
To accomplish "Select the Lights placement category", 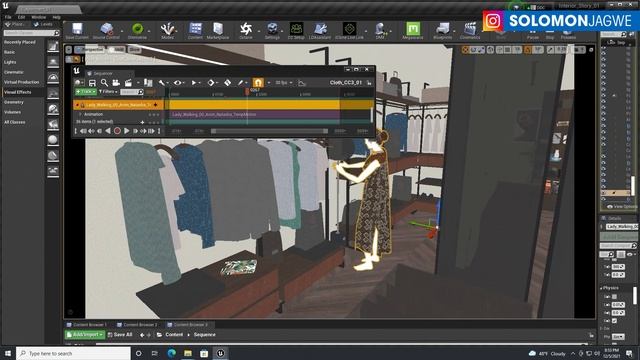I will (x=10, y=62).
